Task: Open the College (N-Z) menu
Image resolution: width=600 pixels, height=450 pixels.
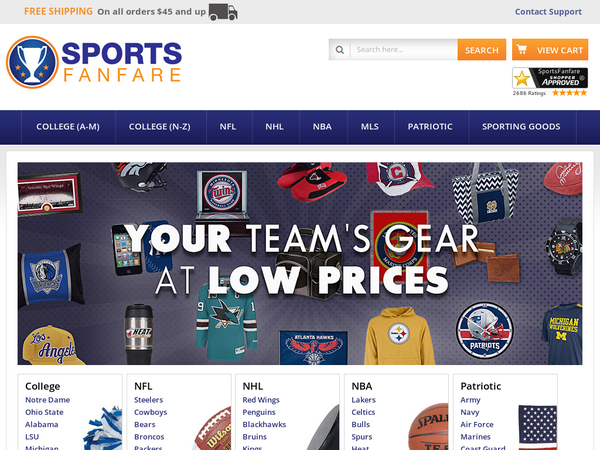Action: [x=160, y=127]
